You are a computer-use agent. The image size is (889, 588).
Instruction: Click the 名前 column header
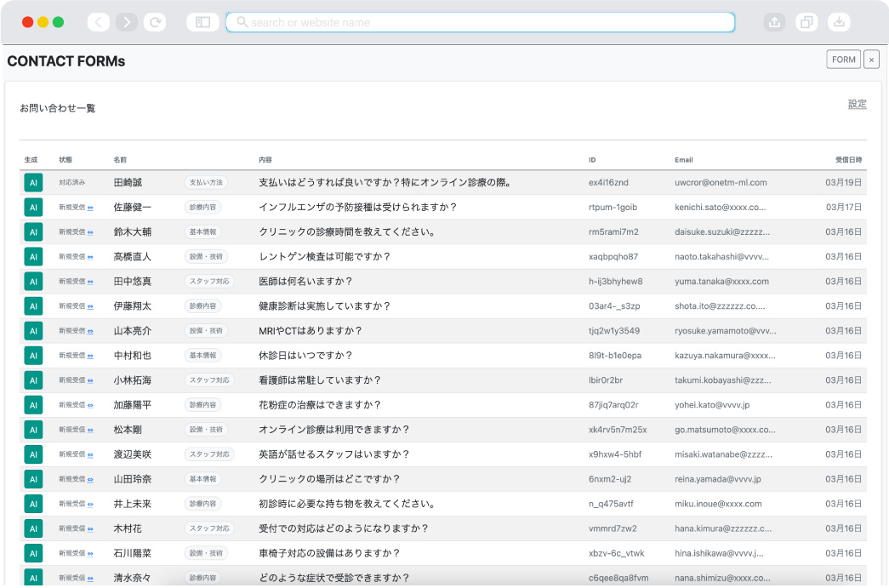point(120,160)
